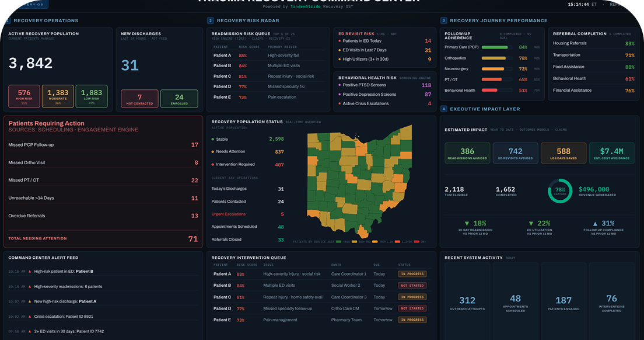This screenshot has width=644, height=340.
Task: Select the alert triangle for Crisis escalation Patient 8921
Action: [x=30, y=317]
